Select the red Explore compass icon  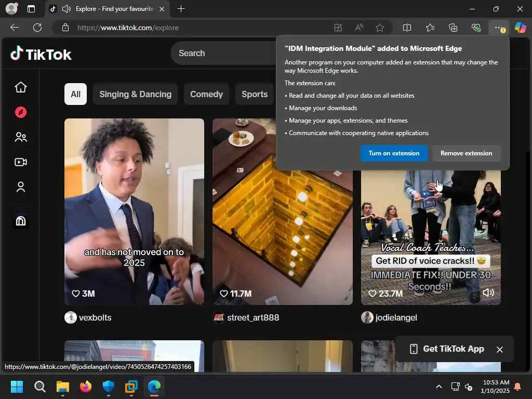click(21, 112)
